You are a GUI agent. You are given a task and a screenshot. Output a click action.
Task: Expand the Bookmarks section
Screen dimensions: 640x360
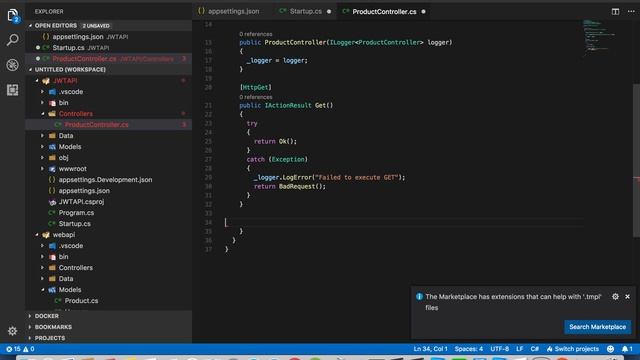pyautogui.click(x=109, y=327)
